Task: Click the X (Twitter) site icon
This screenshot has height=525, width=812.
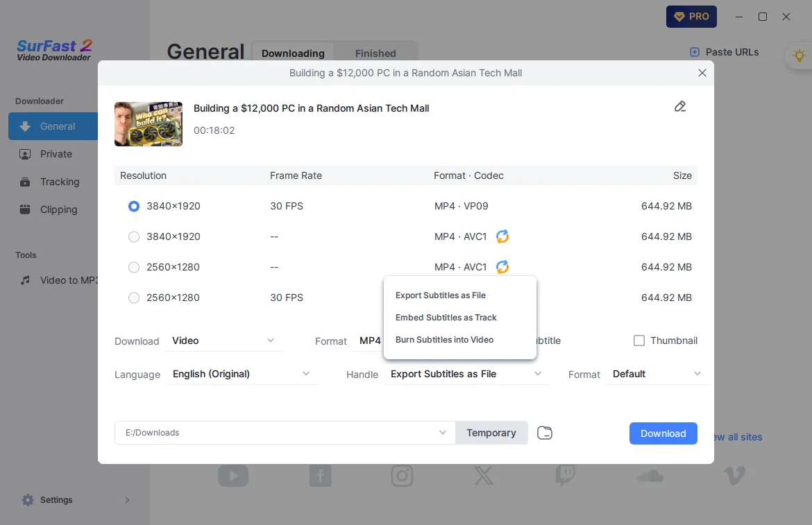Action: (484, 476)
